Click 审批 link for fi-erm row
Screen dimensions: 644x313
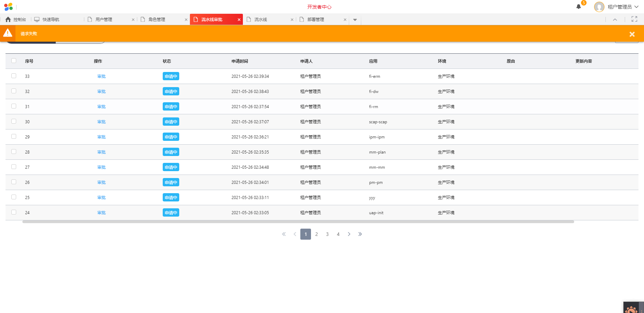pos(101,76)
